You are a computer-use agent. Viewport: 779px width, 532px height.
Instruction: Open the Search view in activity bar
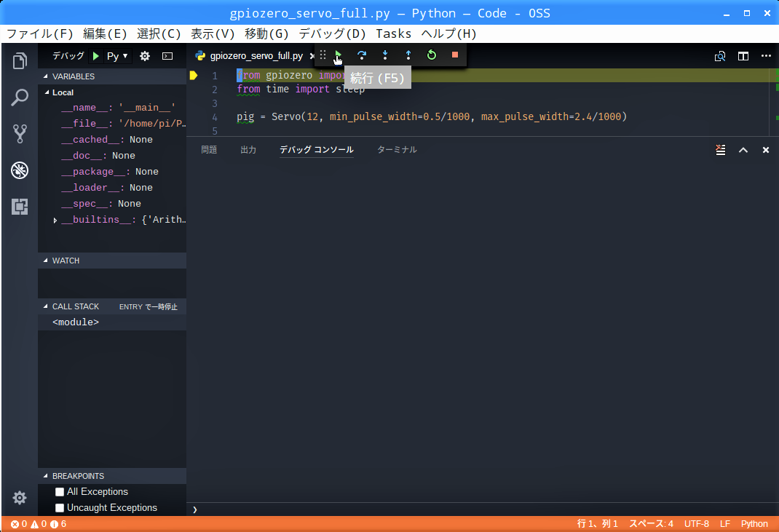pos(20,98)
